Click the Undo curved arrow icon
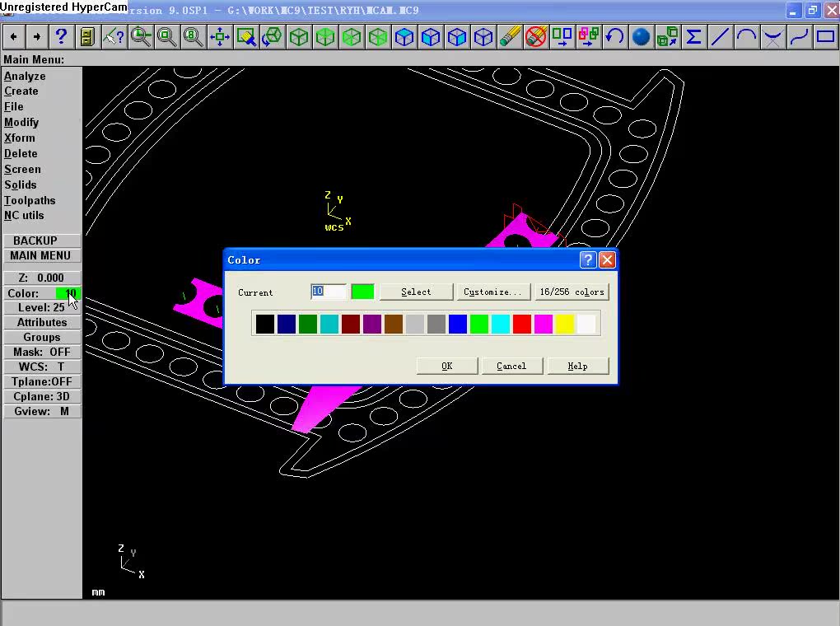 [x=615, y=37]
